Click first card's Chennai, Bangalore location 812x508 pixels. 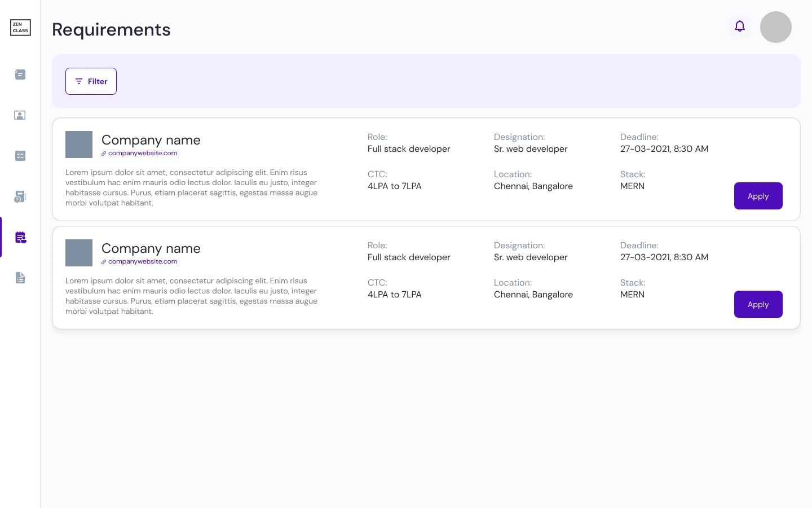coord(533,186)
